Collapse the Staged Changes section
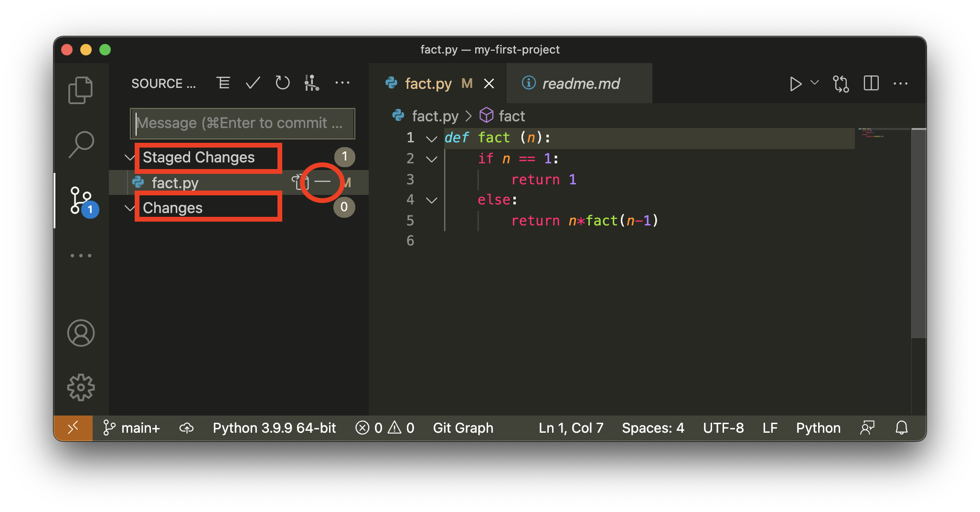 (129, 157)
